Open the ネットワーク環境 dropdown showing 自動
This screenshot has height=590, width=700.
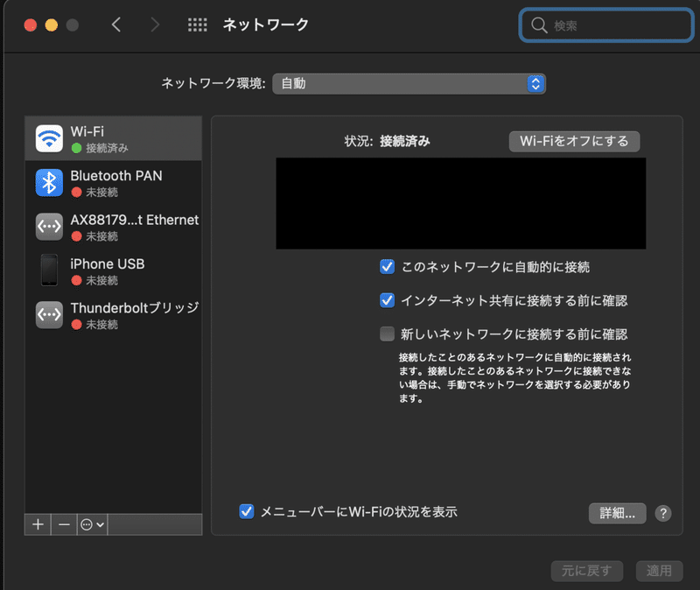pos(409,83)
